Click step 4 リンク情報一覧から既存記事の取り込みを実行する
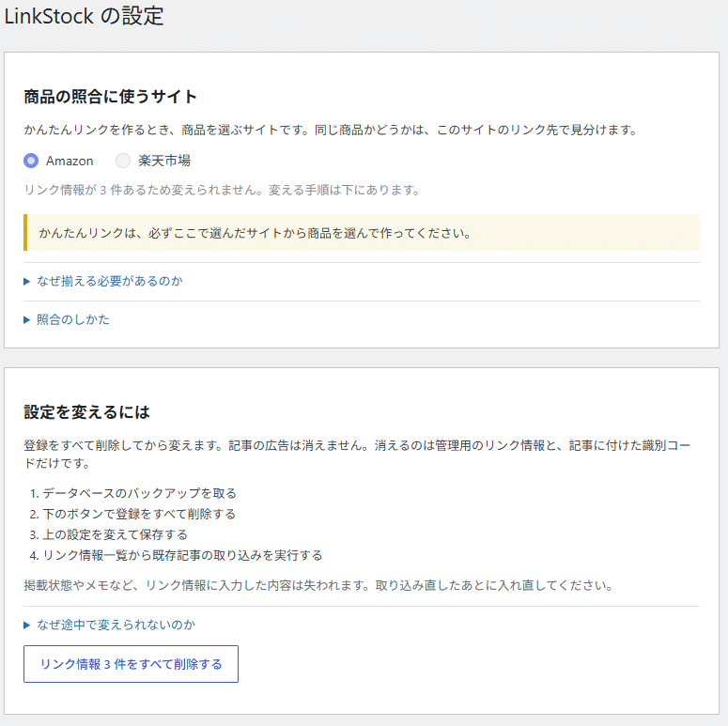This screenshot has height=726, width=728. (x=182, y=555)
